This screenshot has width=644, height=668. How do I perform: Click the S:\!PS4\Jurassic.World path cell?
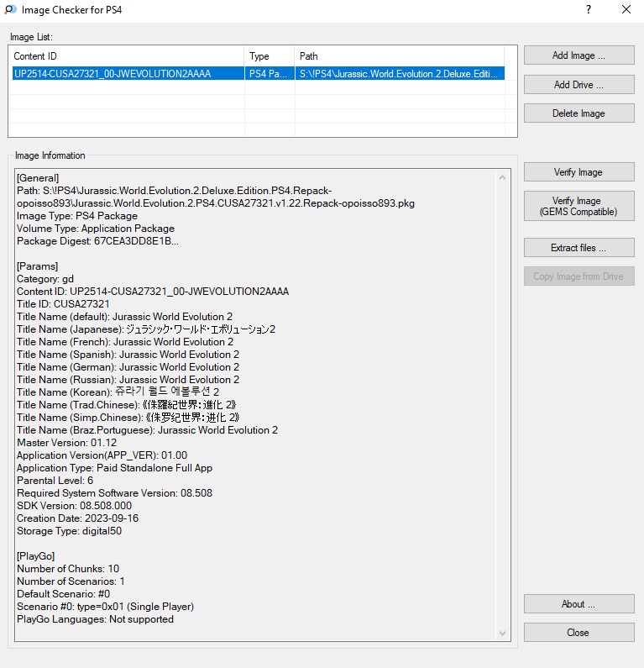click(x=400, y=74)
